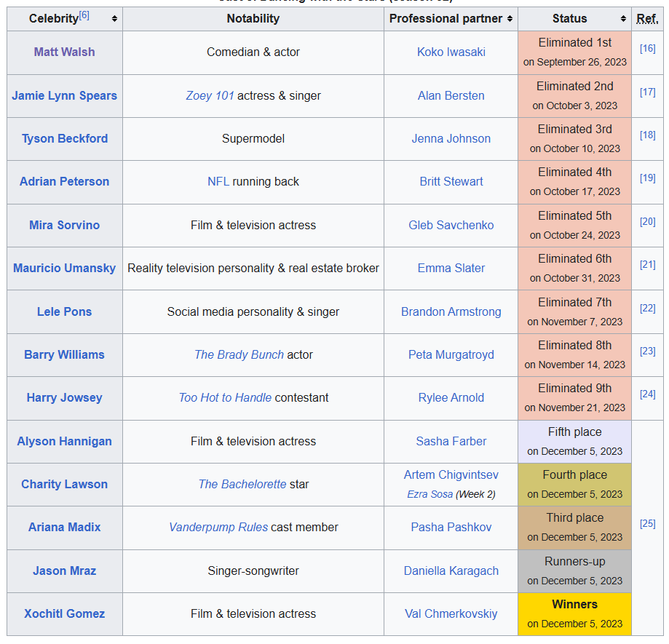This screenshot has height=644, width=669.
Task: Open Rylee Arnold link
Action: pyautogui.click(x=451, y=398)
